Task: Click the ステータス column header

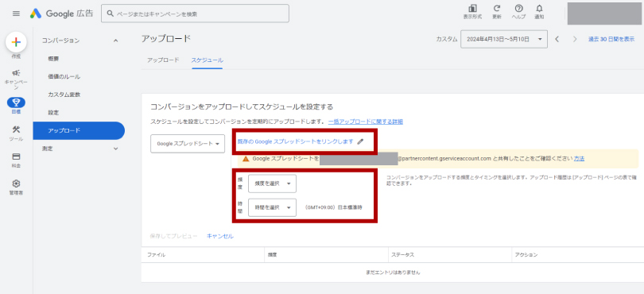Action: (402, 255)
